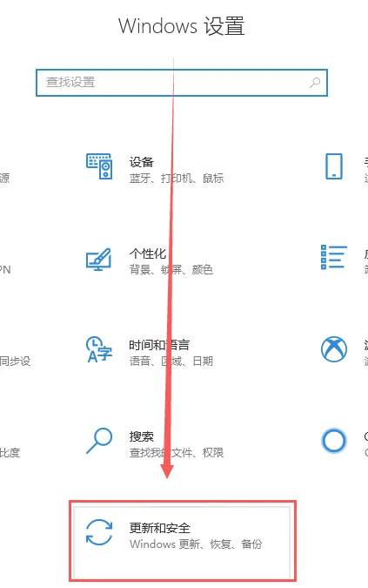Select the Xbox Gaming icon

333,349
